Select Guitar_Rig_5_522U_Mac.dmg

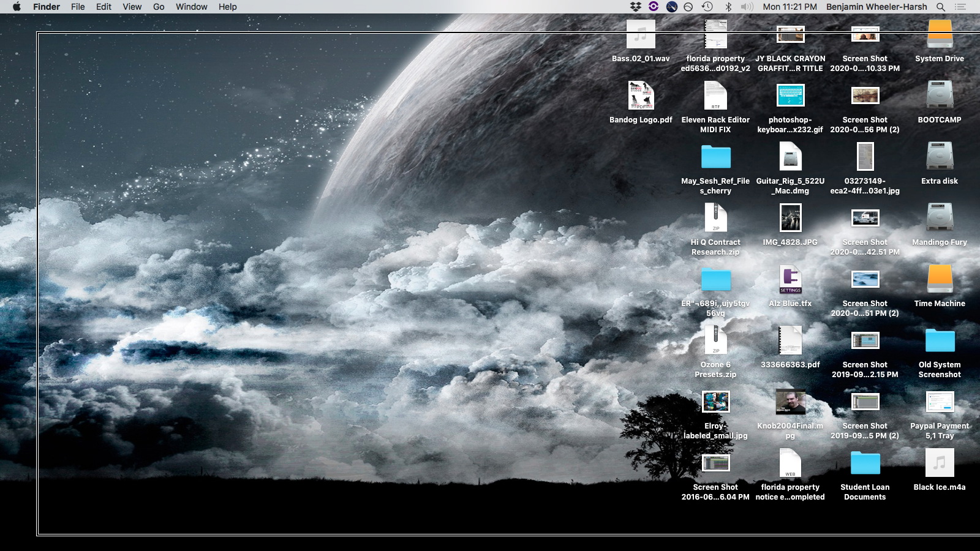[x=790, y=157]
